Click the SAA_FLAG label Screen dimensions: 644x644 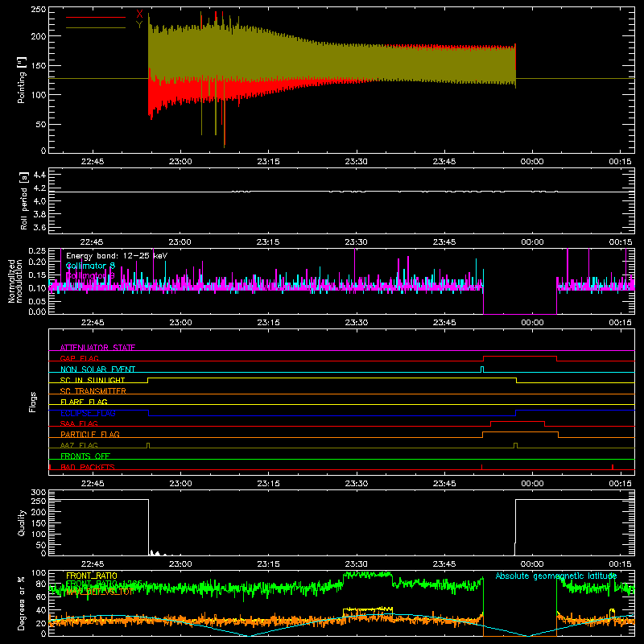click(x=79, y=423)
